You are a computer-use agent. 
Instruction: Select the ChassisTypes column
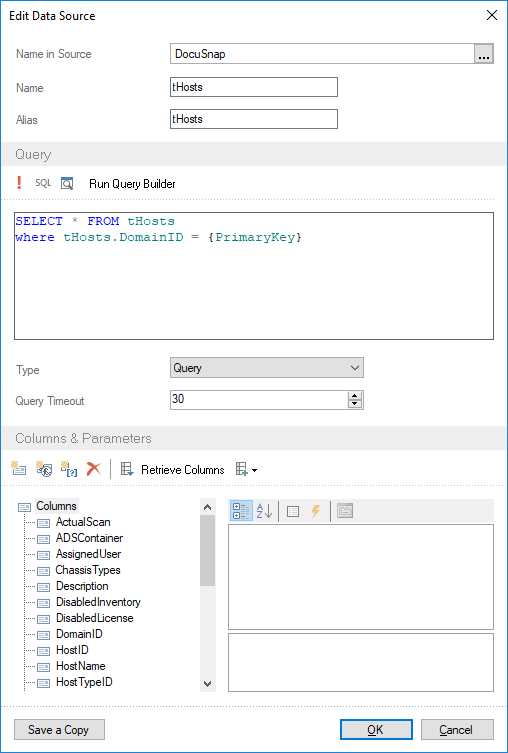(x=88, y=570)
